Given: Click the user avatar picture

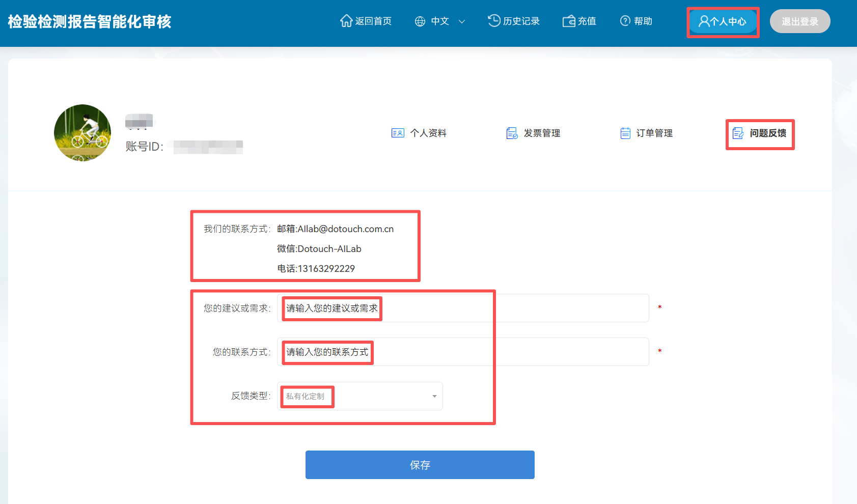Looking at the screenshot, I should pyautogui.click(x=82, y=133).
